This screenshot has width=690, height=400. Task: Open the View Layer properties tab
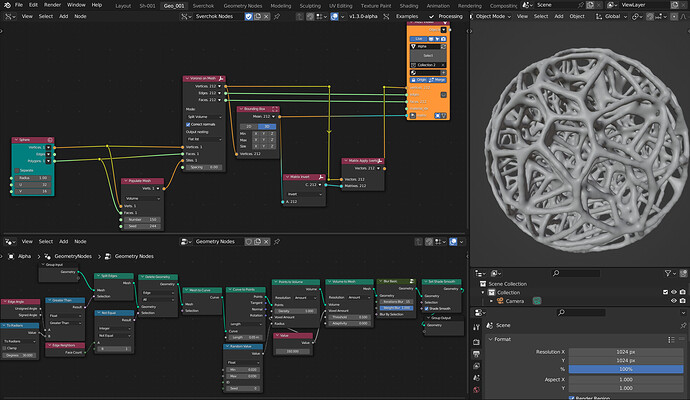[x=476, y=366]
